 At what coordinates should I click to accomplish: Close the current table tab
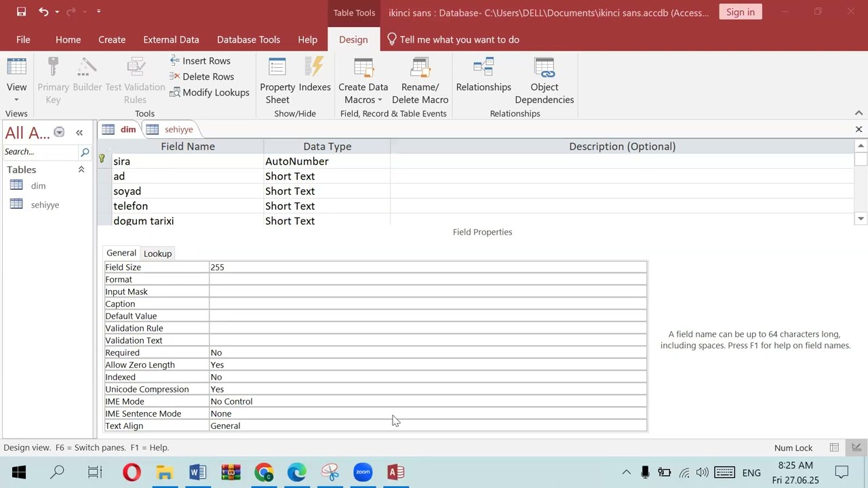(x=859, y=129)
